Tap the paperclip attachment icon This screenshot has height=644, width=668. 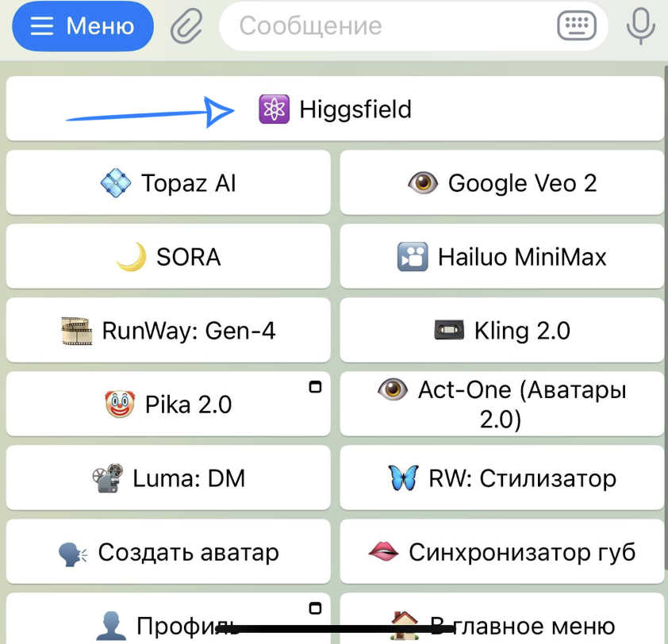186,26
